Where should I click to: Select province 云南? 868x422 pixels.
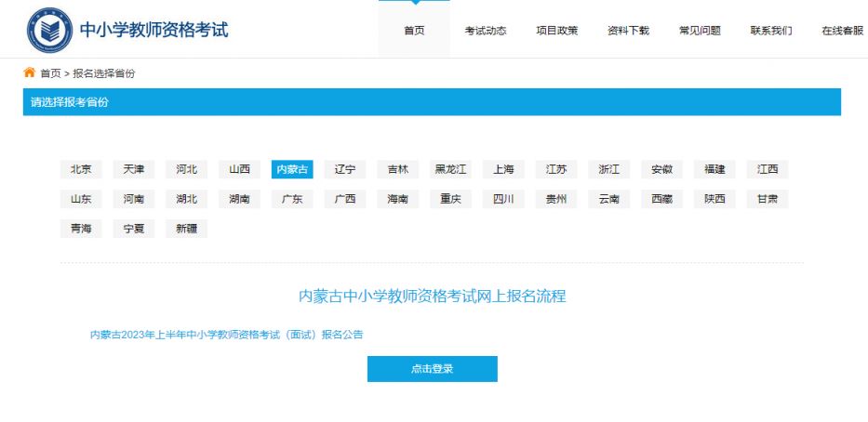click(x=609, y=199)
